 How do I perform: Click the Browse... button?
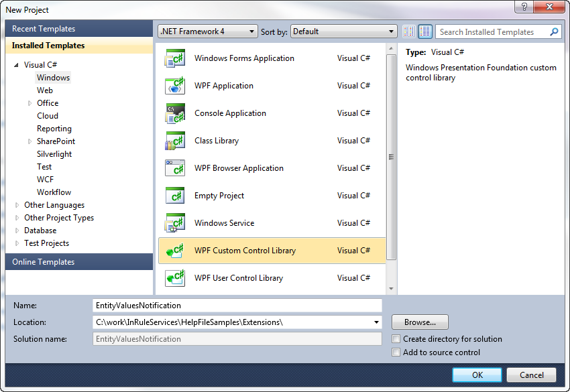[420, 322]
